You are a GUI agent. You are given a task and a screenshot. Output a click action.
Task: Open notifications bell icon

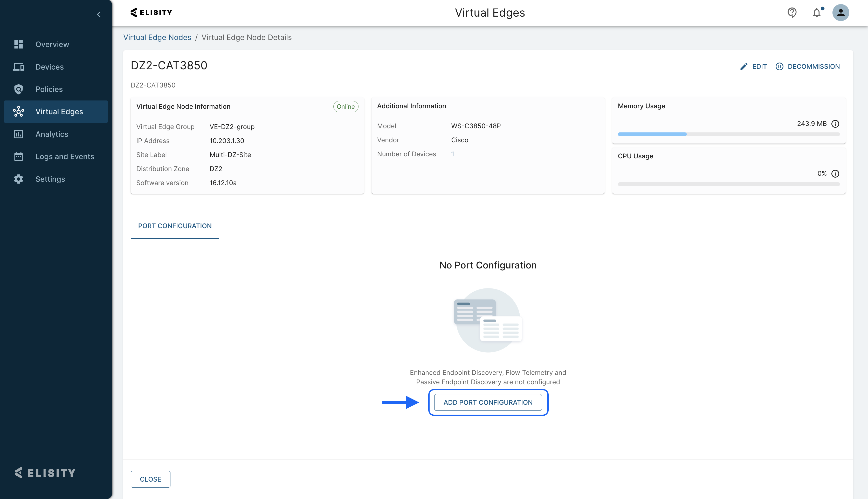point(817,13)
